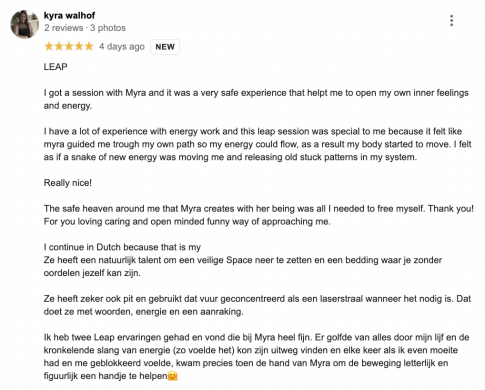Image resolution: width=485 pixels, height=390 pixels.
Task: Click the NEW badge beside the date
Action: [x=165, y=47]
